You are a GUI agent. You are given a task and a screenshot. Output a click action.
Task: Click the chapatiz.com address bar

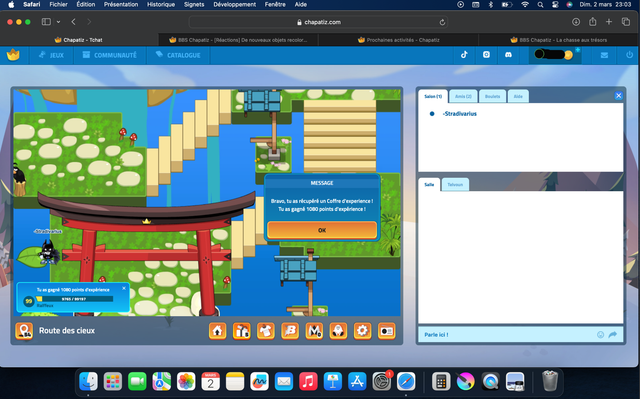[x=318, y=22]
